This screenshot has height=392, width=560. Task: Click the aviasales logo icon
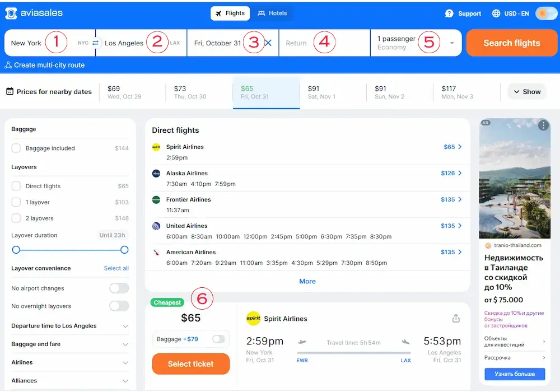pyautogui.click(x=11, y=13)
